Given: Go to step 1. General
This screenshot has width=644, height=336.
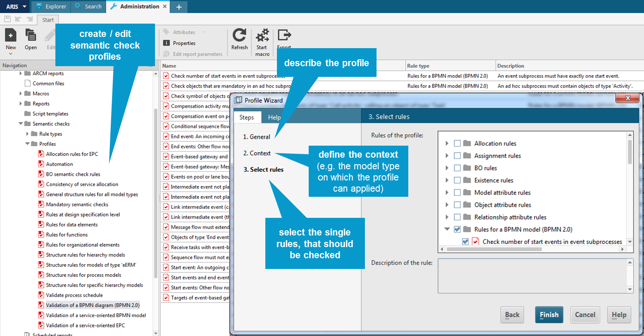Looking at the screenshot, I should pyautogui.click(x=256, y=137).
